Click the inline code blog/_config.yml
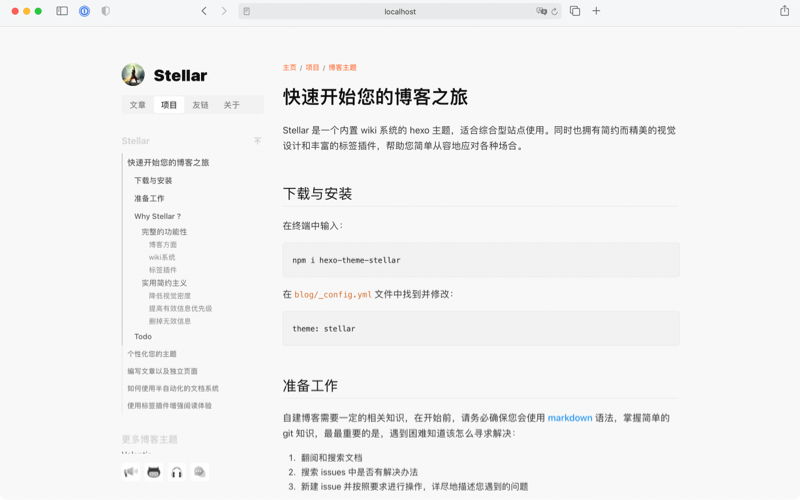This screenshot has height=500, width=800. click(333, 294)
